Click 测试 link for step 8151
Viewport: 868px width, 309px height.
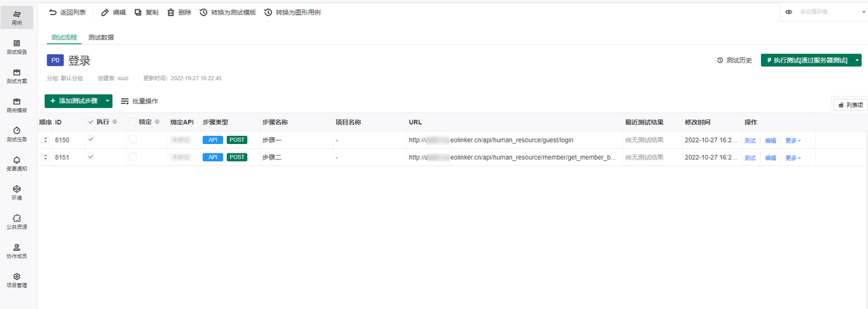point(750,158)
